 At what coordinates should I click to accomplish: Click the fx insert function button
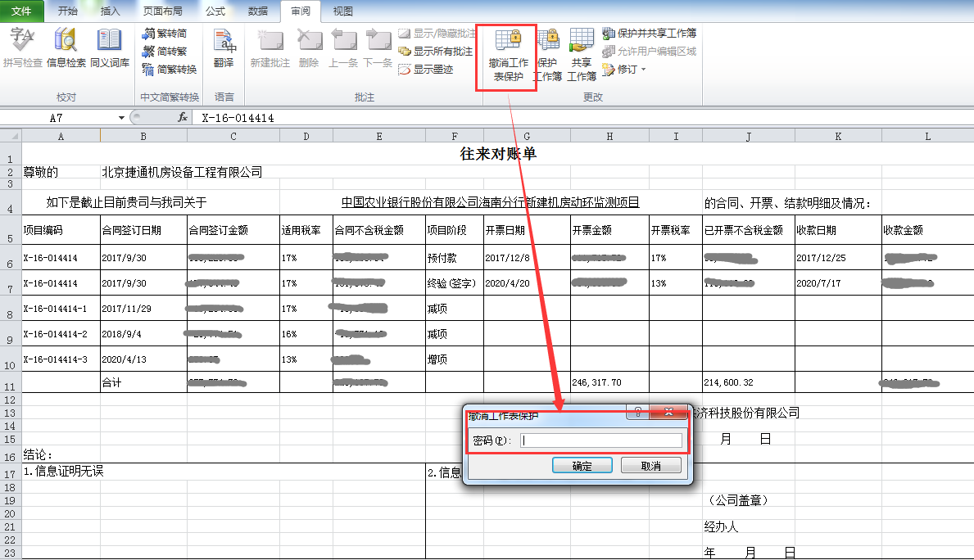click(x=183, y=118)
